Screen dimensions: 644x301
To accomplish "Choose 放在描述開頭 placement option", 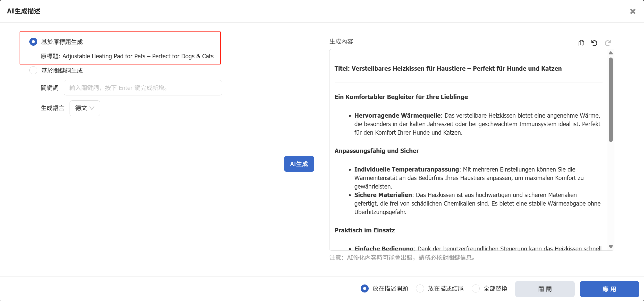I will pyautogui.click(x=365, y=288).
